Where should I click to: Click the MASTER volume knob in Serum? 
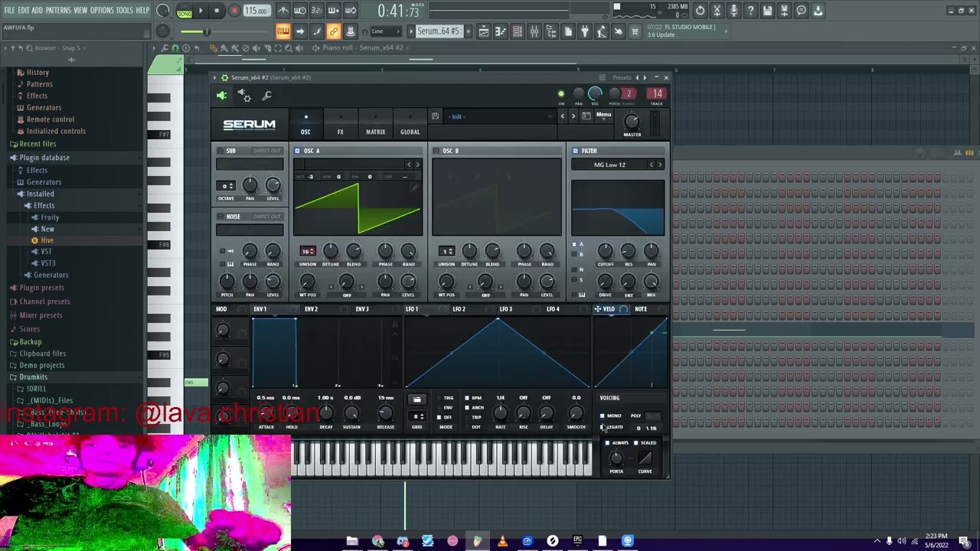pyautogui.click(x=632, y=121)
